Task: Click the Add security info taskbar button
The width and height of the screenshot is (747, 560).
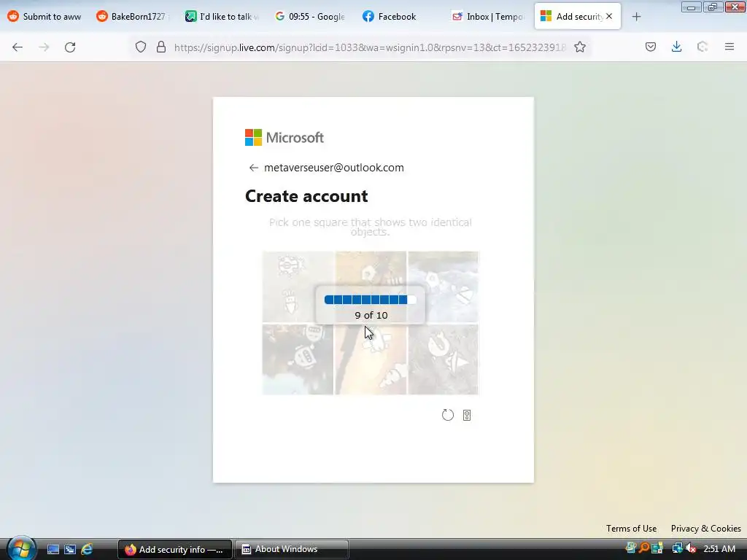Action: tap(175, 549)
